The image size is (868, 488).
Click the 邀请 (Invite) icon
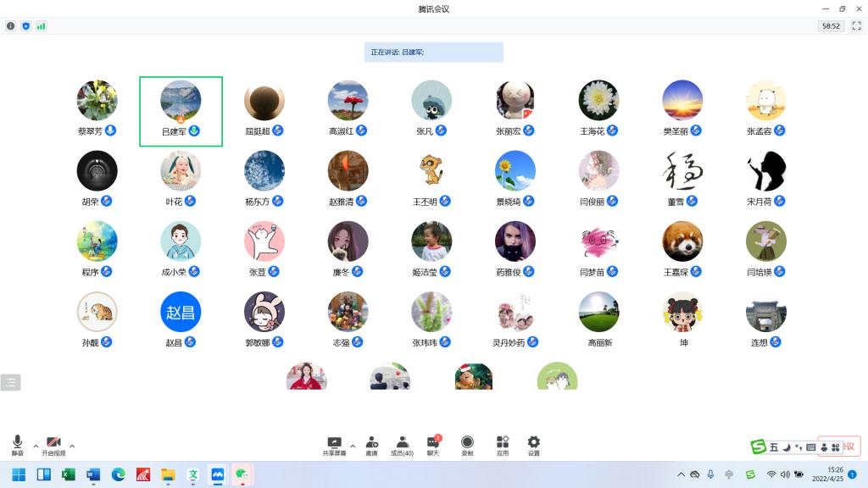point(371,443)
